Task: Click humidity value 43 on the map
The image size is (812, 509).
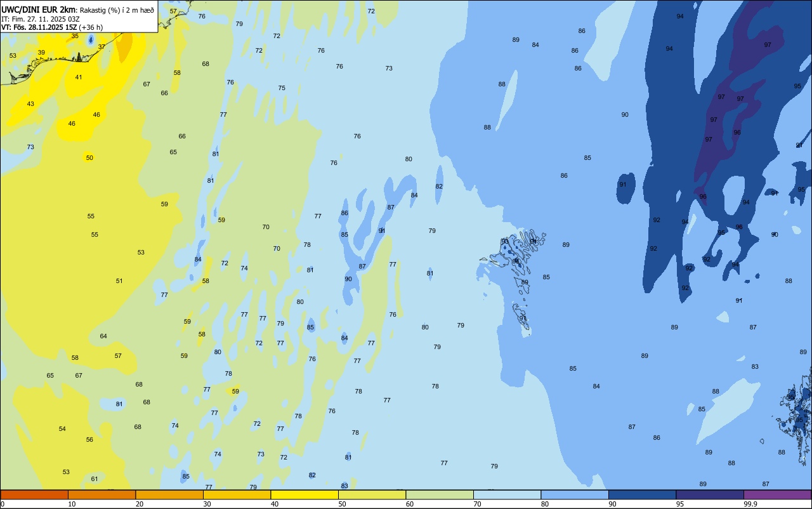Action: (30, 104)
